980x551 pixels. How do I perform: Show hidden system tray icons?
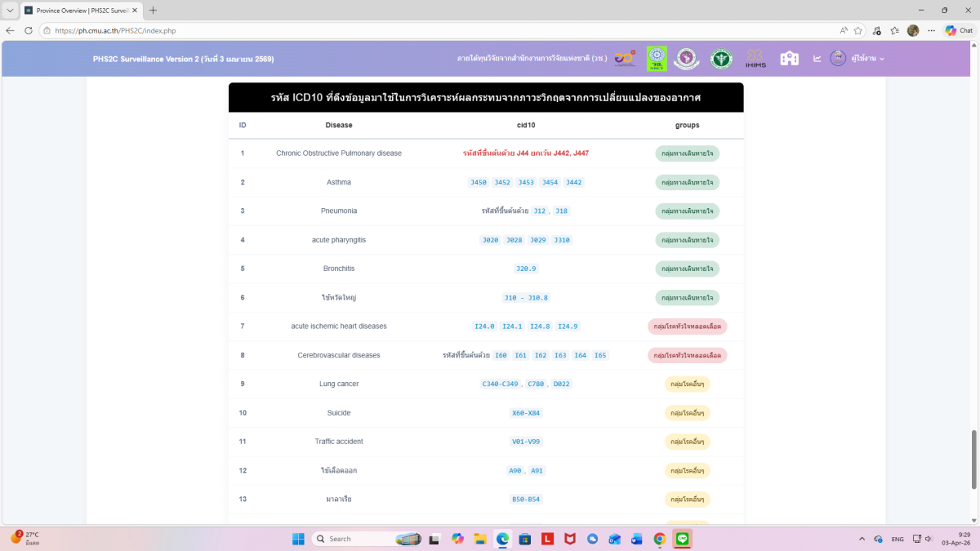[x=862, y=539]
